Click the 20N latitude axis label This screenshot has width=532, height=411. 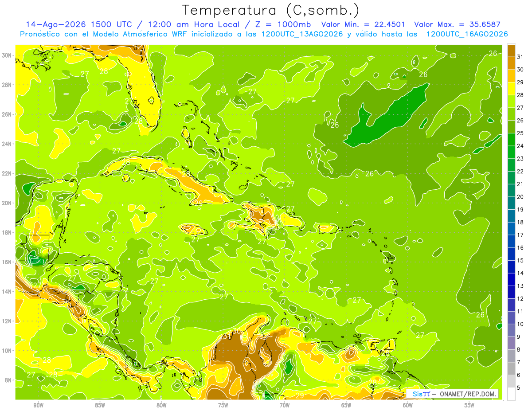(x=8, y=203)
